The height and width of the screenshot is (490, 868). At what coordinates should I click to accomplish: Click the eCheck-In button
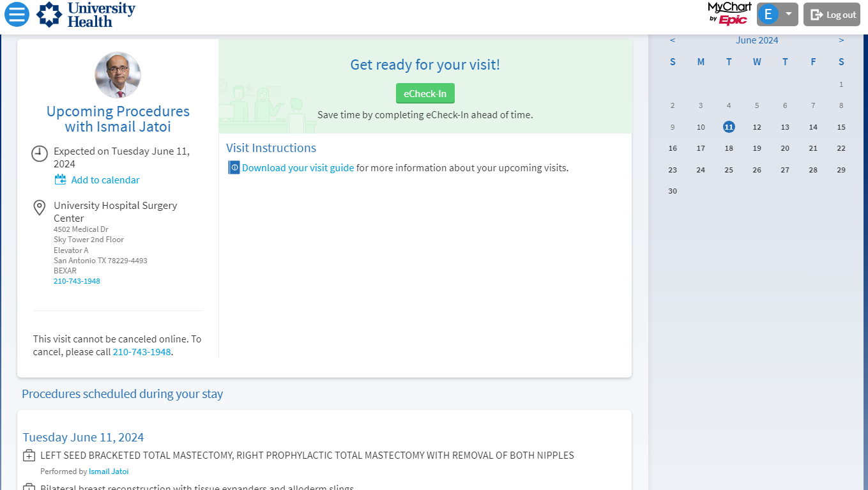tap(425, 93)
